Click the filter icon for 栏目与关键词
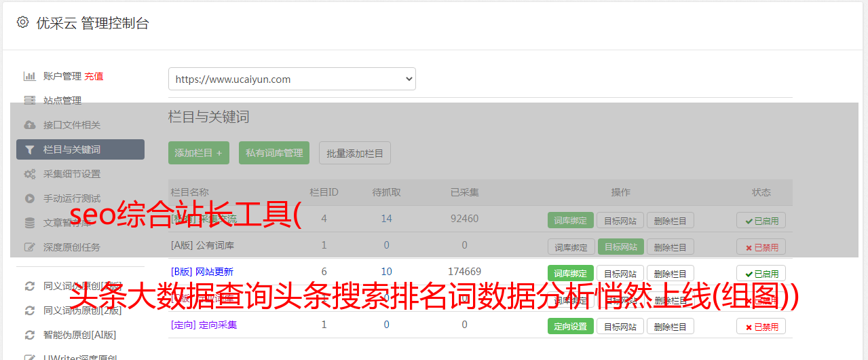Screen dimensions: 868x360 [29, 149]
